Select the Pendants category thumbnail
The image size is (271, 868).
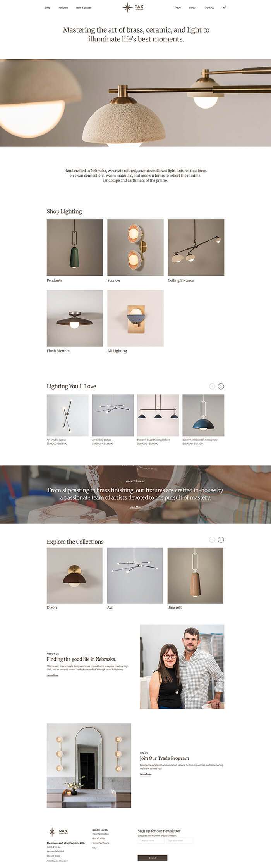click(x=75, y=247)
